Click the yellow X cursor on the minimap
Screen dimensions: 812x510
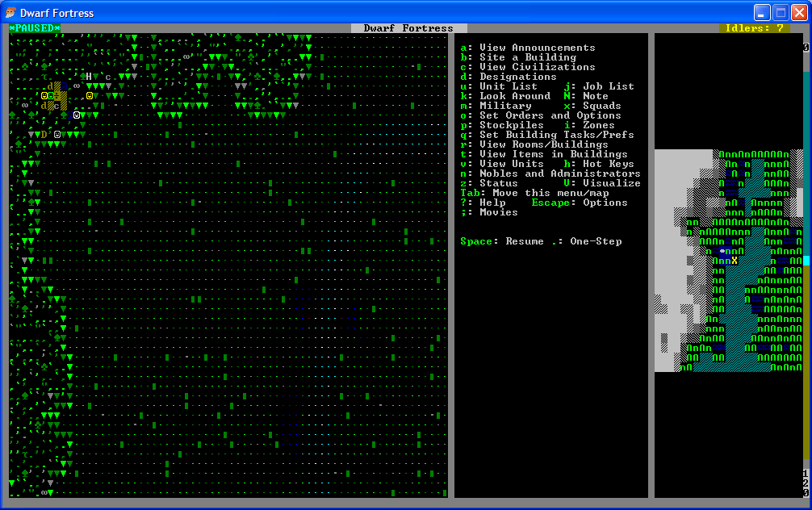coord(735,261)
